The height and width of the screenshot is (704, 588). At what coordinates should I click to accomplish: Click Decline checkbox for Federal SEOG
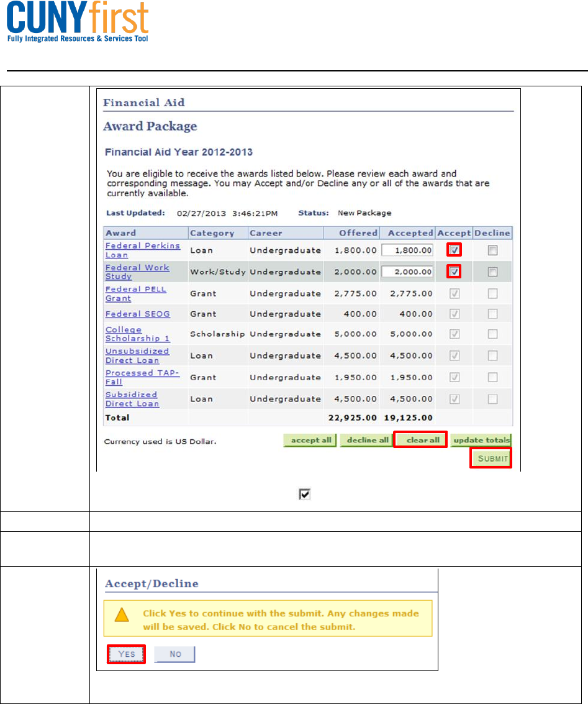point(492,314)
